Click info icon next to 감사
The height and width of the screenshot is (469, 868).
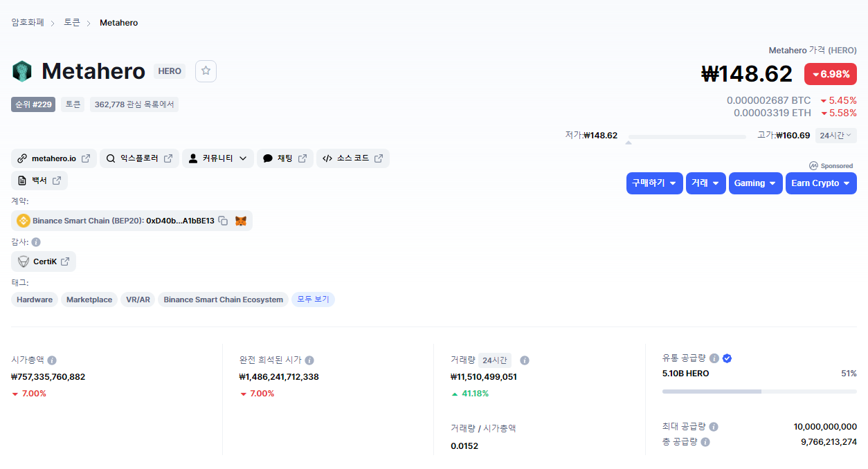point(36,242)
